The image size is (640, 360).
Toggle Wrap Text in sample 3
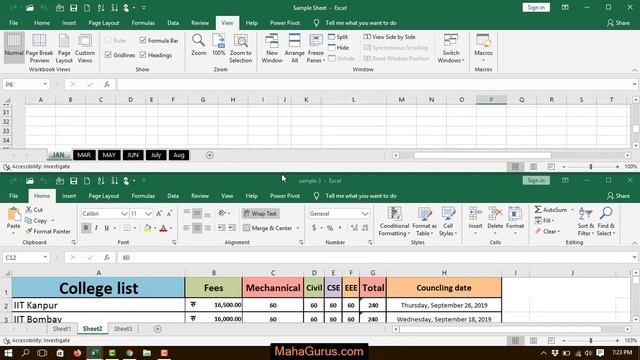260,213
